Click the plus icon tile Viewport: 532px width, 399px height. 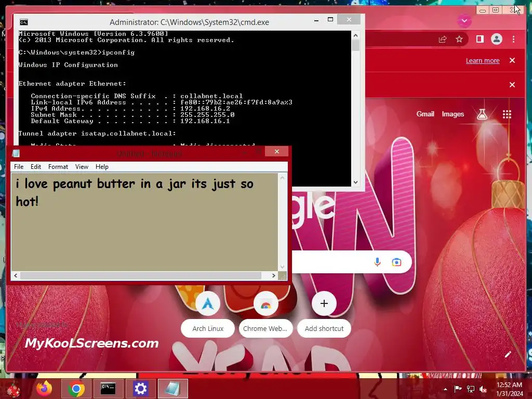coord(324,303)
